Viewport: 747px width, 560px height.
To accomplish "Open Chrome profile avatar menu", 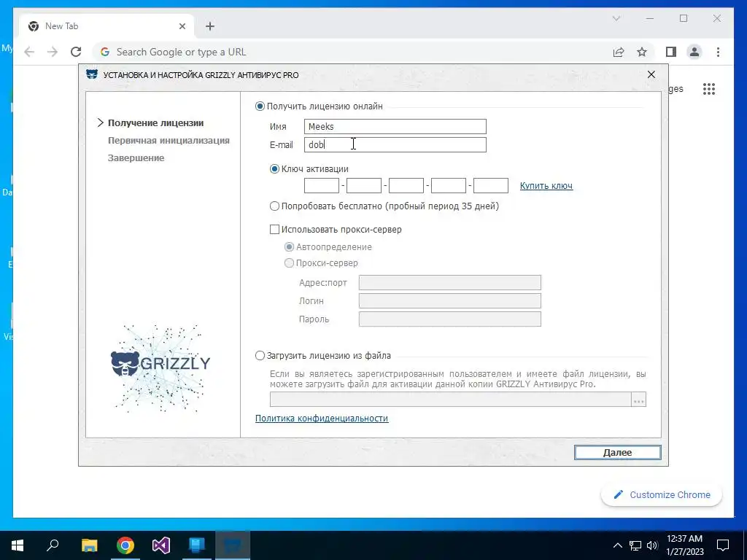I will [x=694, y=52].
